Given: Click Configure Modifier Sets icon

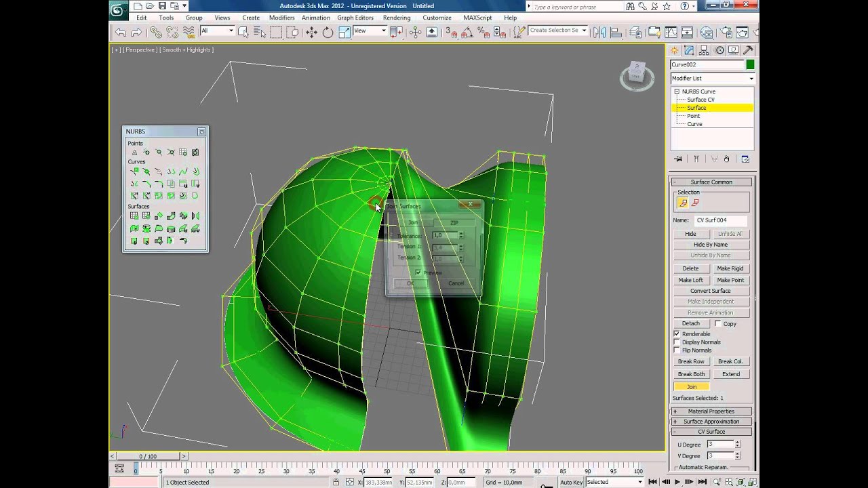Looking at the screenshot, I should pyautogui.click(x=745, y=159).
